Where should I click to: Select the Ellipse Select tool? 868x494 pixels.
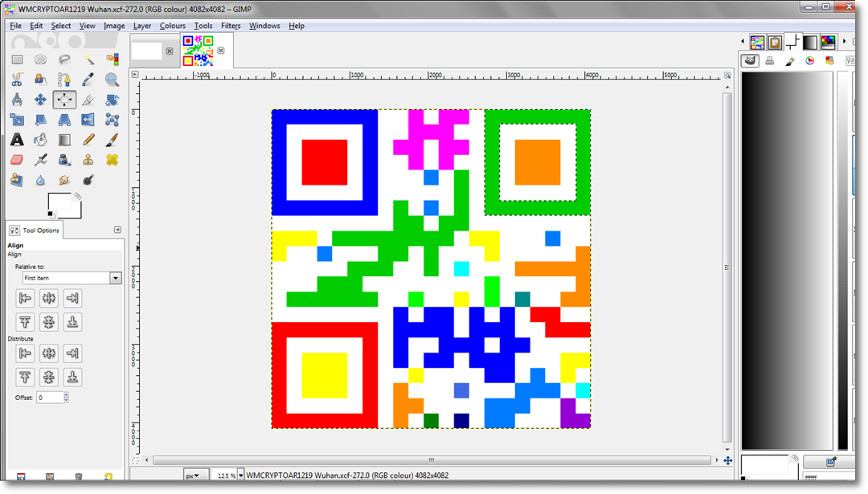40,59
